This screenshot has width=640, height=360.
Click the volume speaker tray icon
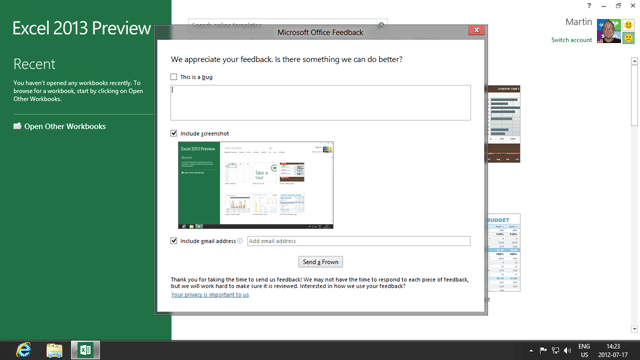(567, 350)
